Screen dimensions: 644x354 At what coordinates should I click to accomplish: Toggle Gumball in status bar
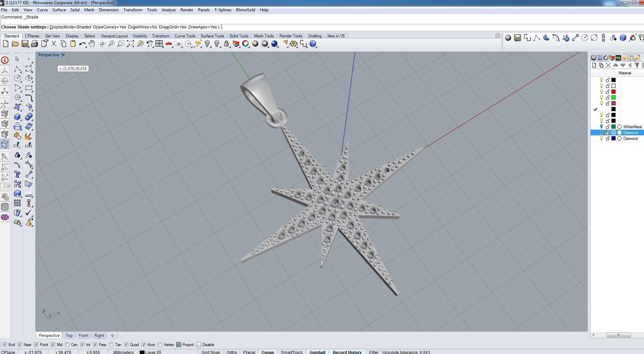317,352
